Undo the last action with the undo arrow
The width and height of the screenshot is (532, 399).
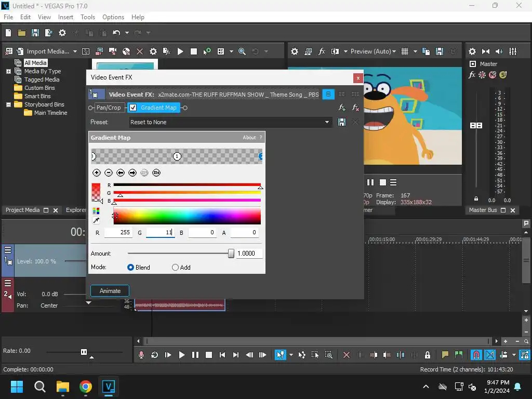(116, 33)
